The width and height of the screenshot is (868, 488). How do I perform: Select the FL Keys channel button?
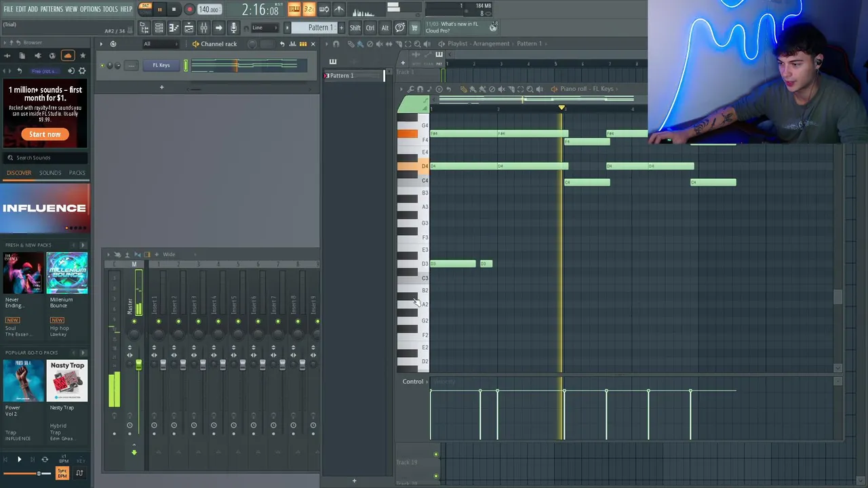(x=161, y=66)
